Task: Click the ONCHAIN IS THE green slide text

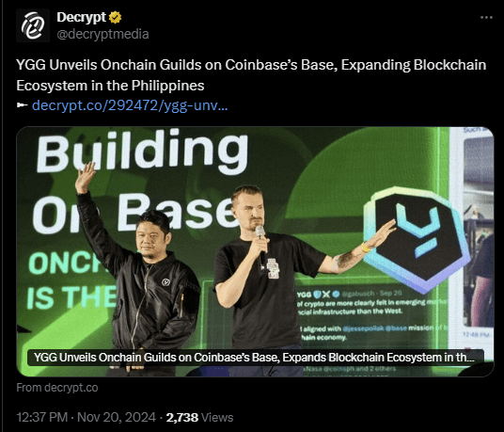Action: click(x=72, y=280)
